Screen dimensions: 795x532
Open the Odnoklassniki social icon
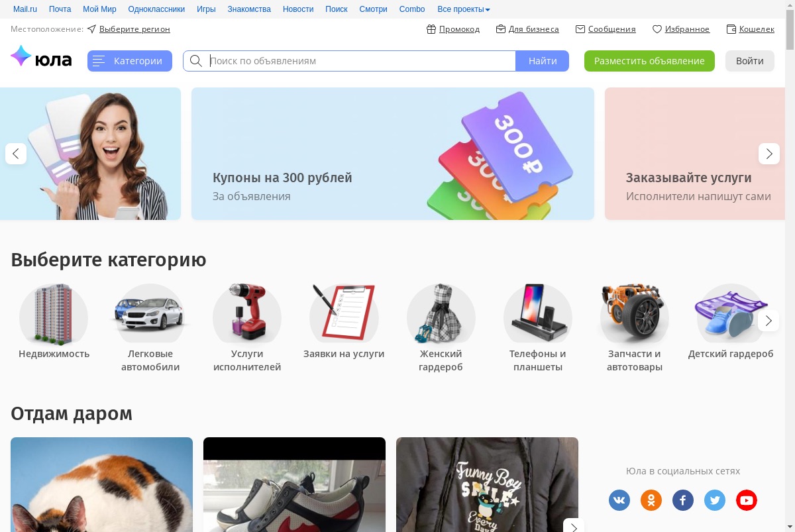(651, 500)
